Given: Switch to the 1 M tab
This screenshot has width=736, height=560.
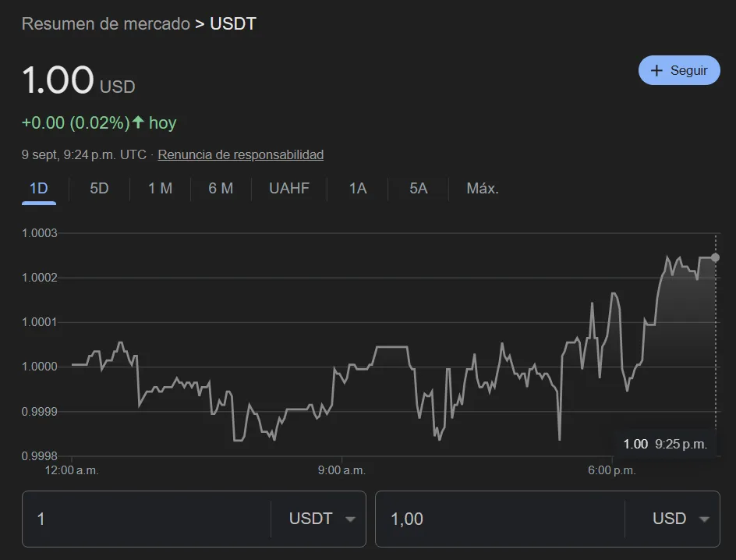Looking at the screenshot, I should (x=160, y=188).
